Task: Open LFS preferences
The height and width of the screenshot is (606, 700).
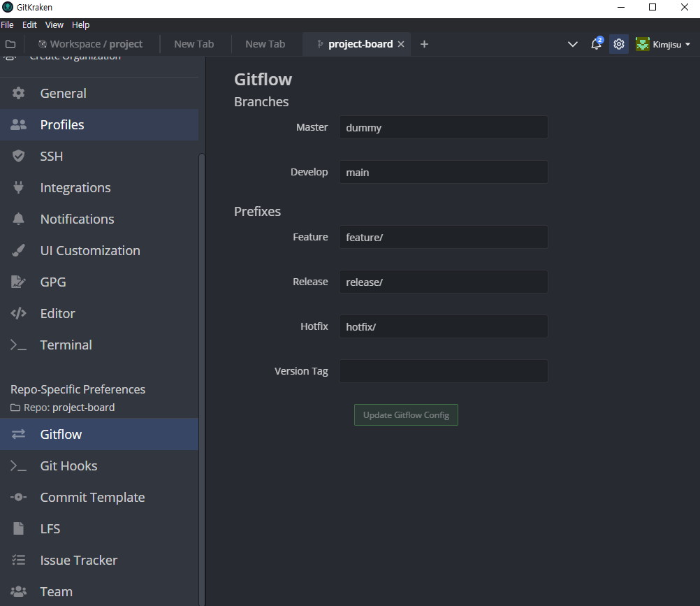Action: (99, 528)
